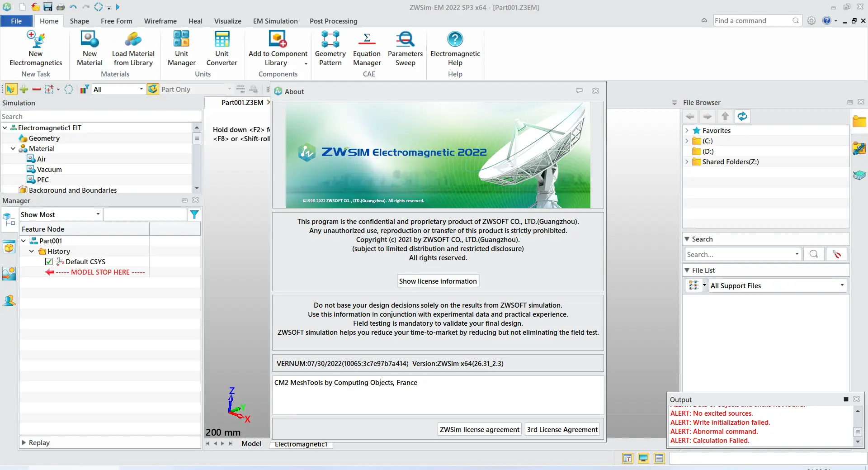
Task: Expand the Favorites folder
Action: pos(687,130)
